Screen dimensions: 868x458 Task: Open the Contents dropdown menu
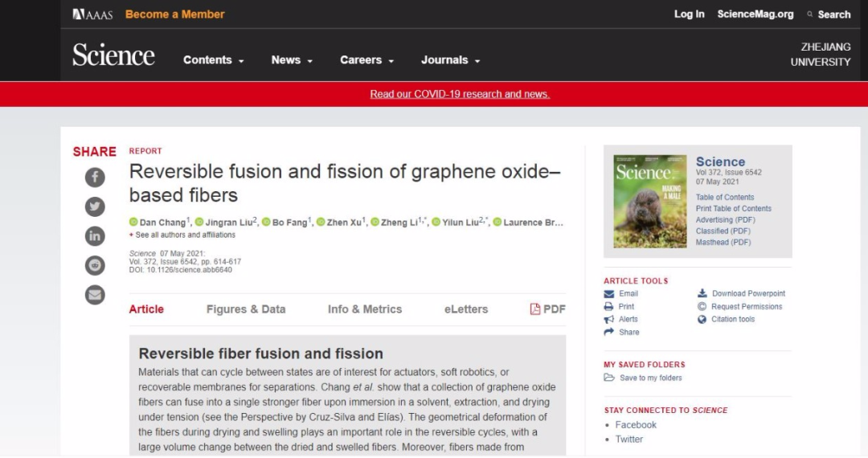tap(214, 59)
